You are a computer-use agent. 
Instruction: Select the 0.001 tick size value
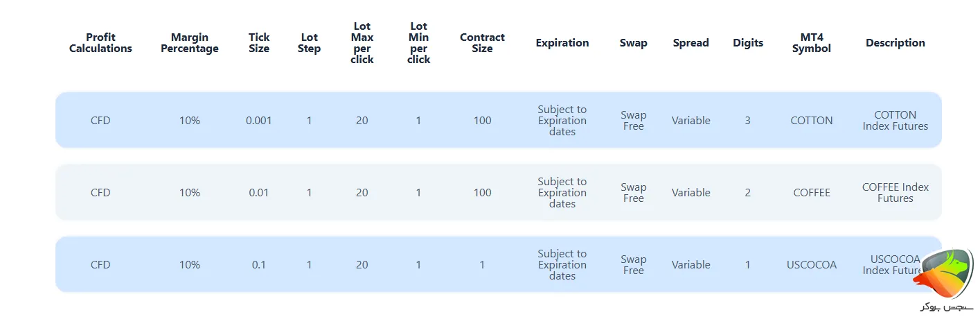(x=259, y=121)
